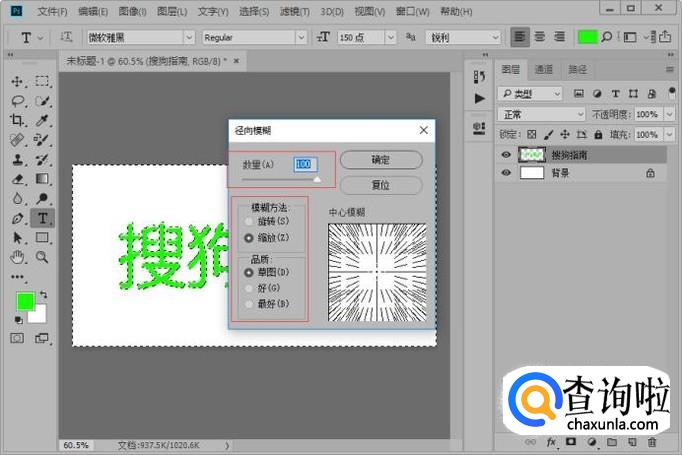Image resolution: width=682 pixels, height=455 pixels.
Task: Click the center text alignment icon
Action: (x=541, y=37)
